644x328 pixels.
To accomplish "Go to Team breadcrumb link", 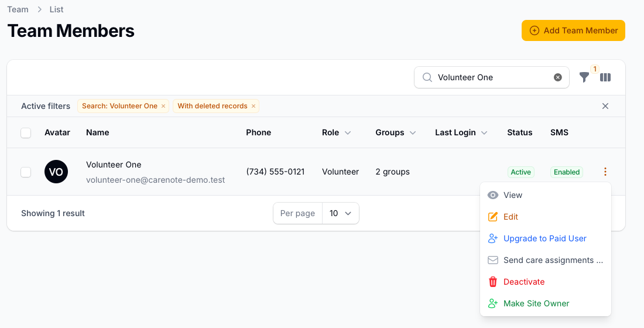I will click(x=18, y=9).
